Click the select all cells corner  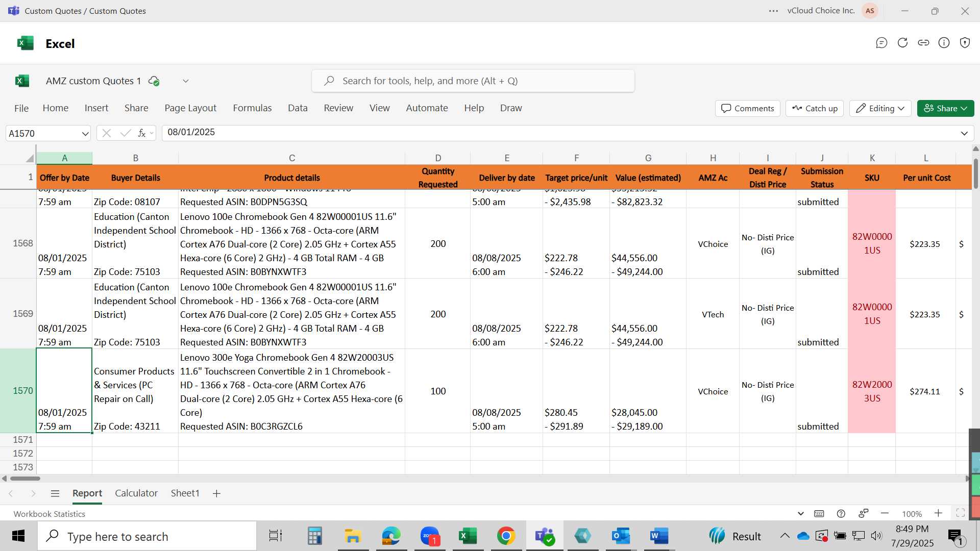pyautogui.click(x=30, y=158)
